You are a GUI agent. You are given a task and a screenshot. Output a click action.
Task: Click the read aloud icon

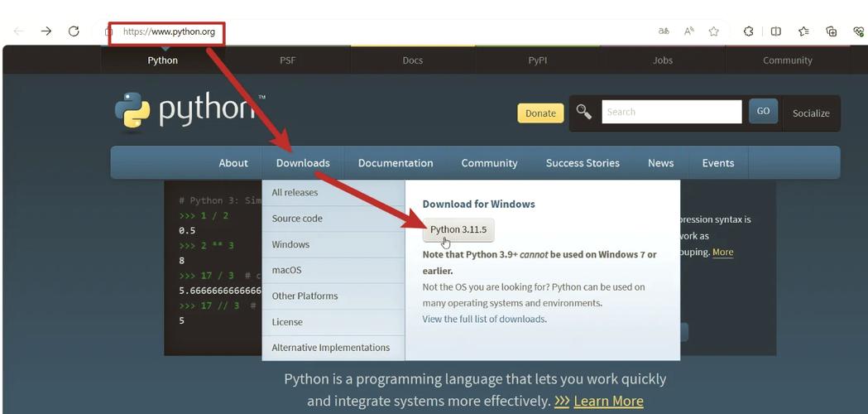(x=689, y=31)
